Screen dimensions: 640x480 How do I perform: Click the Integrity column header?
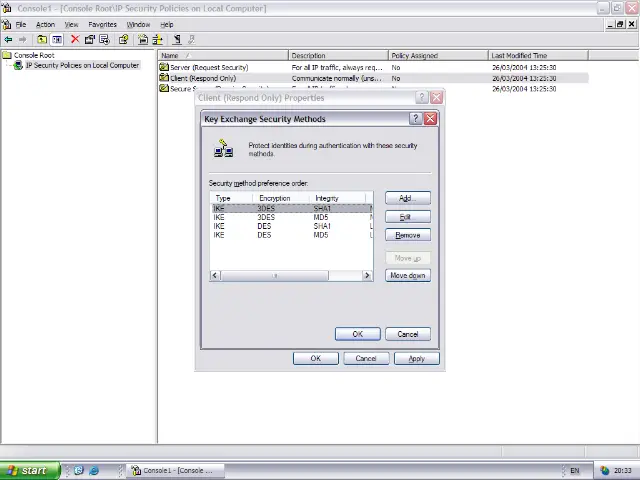click(327, 198)
